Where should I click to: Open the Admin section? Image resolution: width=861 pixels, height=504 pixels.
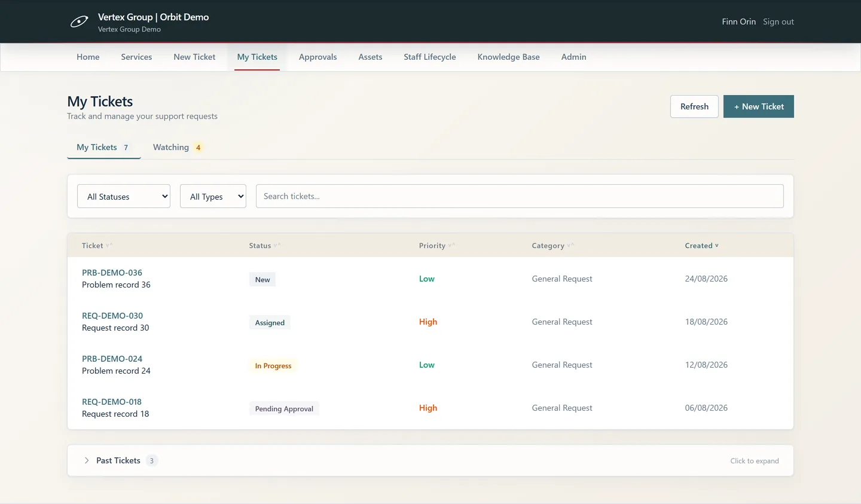573,57
